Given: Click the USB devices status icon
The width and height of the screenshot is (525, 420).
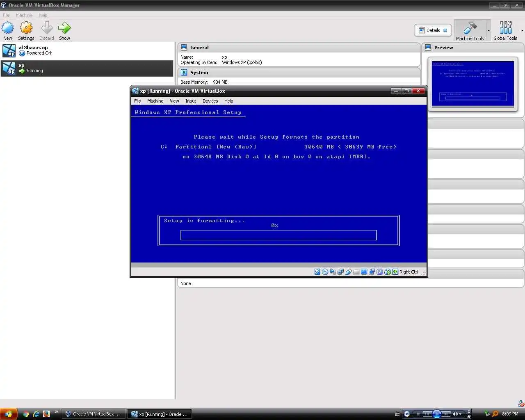Looking at the screenshot, I should [348, 272].
